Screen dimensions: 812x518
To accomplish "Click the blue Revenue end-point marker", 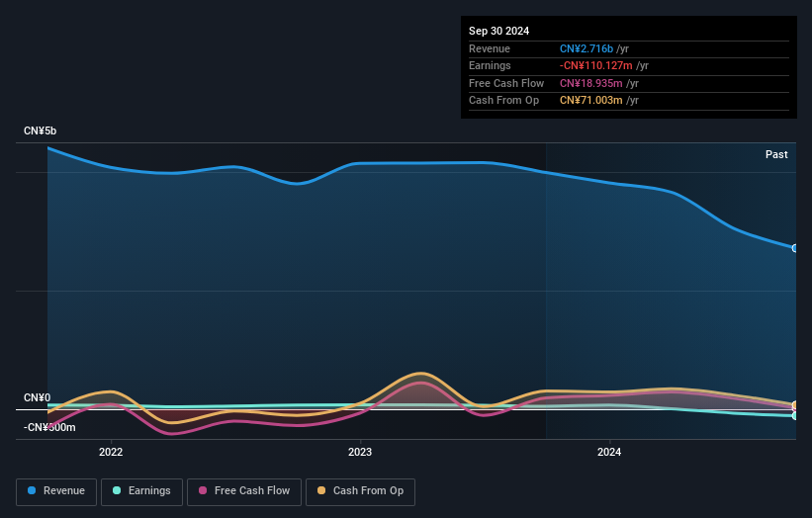I will 795,248.
